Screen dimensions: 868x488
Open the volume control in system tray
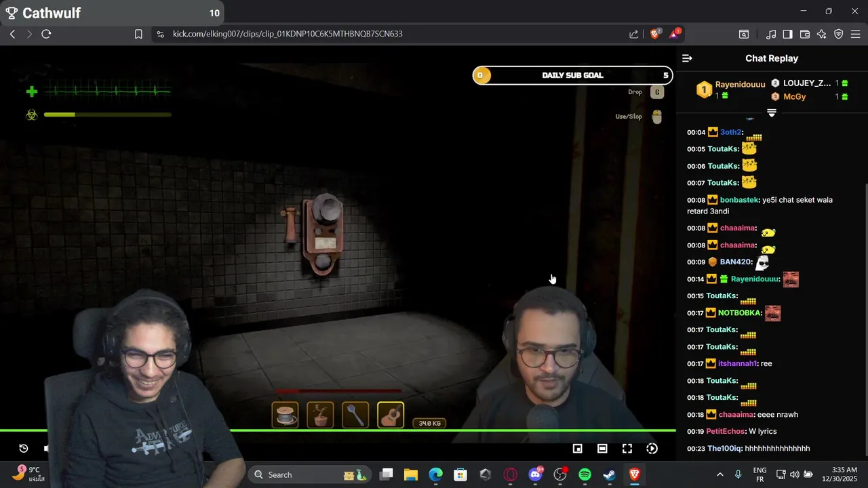[795, 474]
